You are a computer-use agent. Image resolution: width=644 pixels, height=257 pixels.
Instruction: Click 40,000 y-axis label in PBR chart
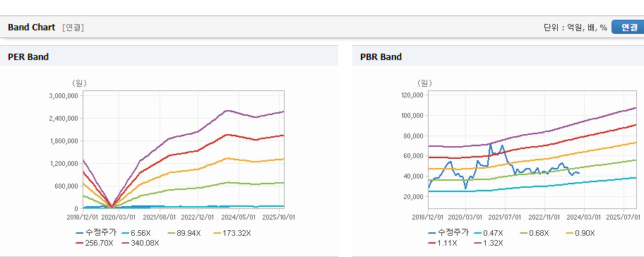pyautogui.click(x=414, y=176)
